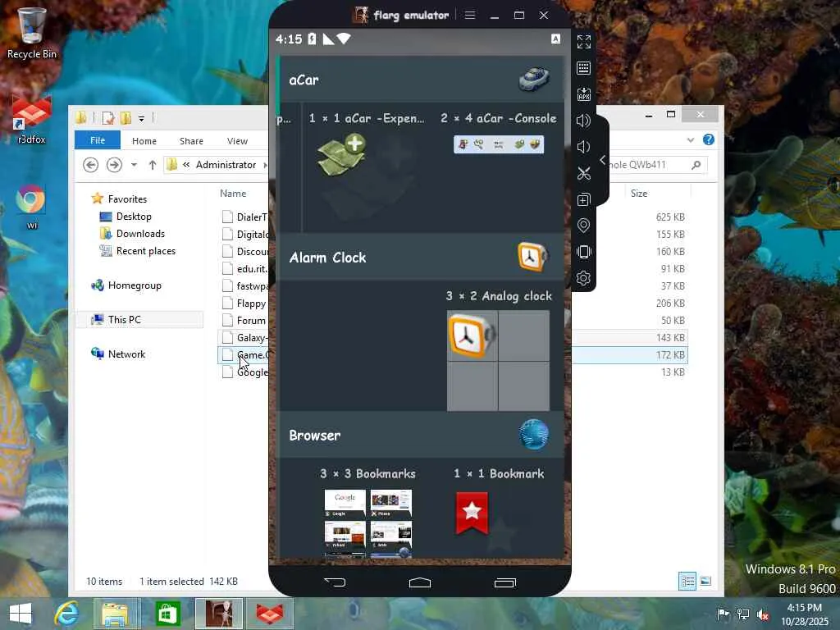The width and height of the screenshot is (840, 630).
Task: Switch Explorer to details view
Action: [x=687, y=581]
